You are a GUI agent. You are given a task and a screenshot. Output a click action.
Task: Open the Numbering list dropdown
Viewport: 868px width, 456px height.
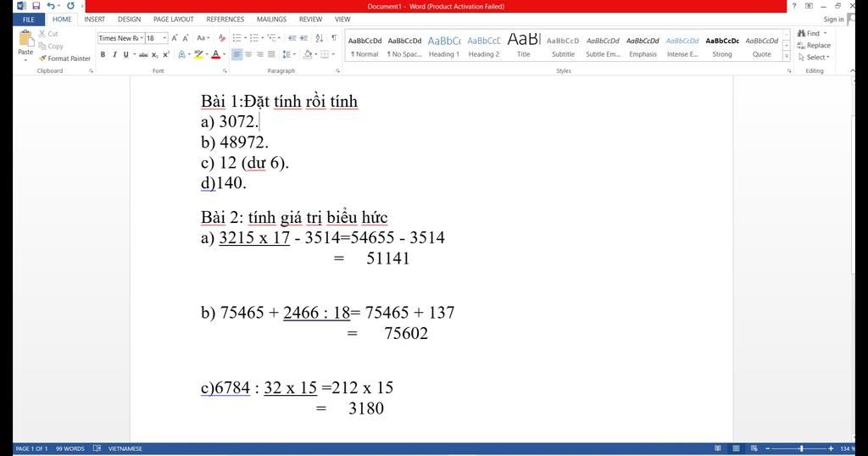coord(263,38)
